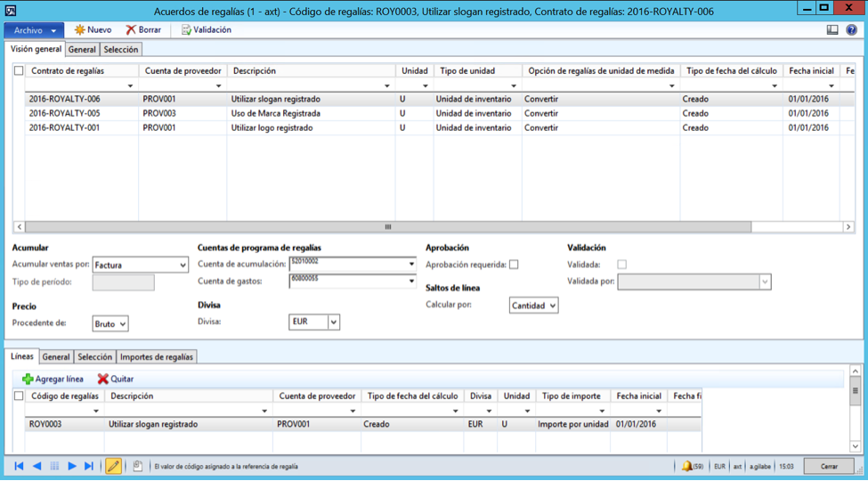Click Nuevo to create agreement
This screenshot has width=868, height=481.
(93, 30)
